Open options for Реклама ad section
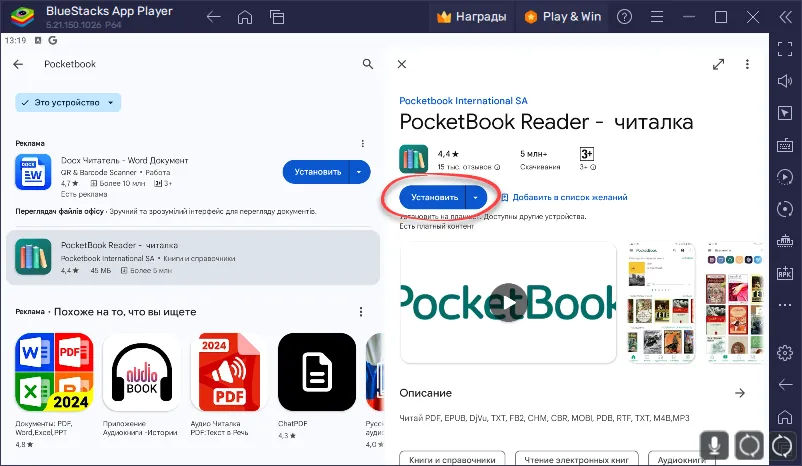This screenshot has height=466, width=802. 363,144
